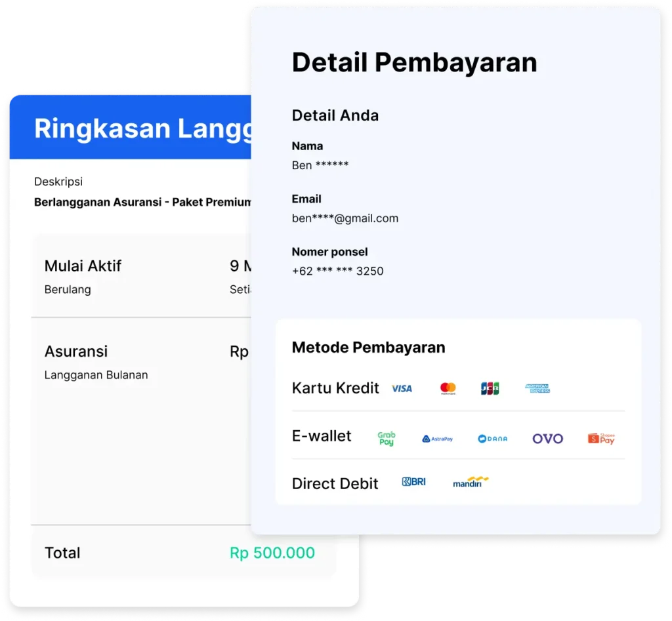Open the E-wallet payment option
This screenshot has width=672, height=621.
322,436
